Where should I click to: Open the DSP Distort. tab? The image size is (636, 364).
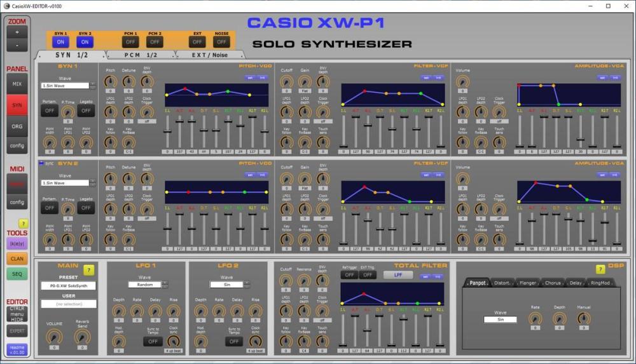pos(502,283)
